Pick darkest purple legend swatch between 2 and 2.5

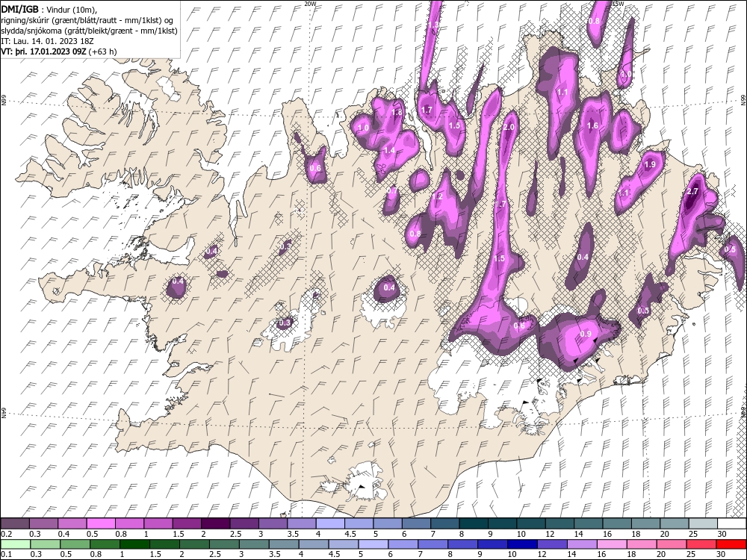pyautogui.click(x=216, y=524)
